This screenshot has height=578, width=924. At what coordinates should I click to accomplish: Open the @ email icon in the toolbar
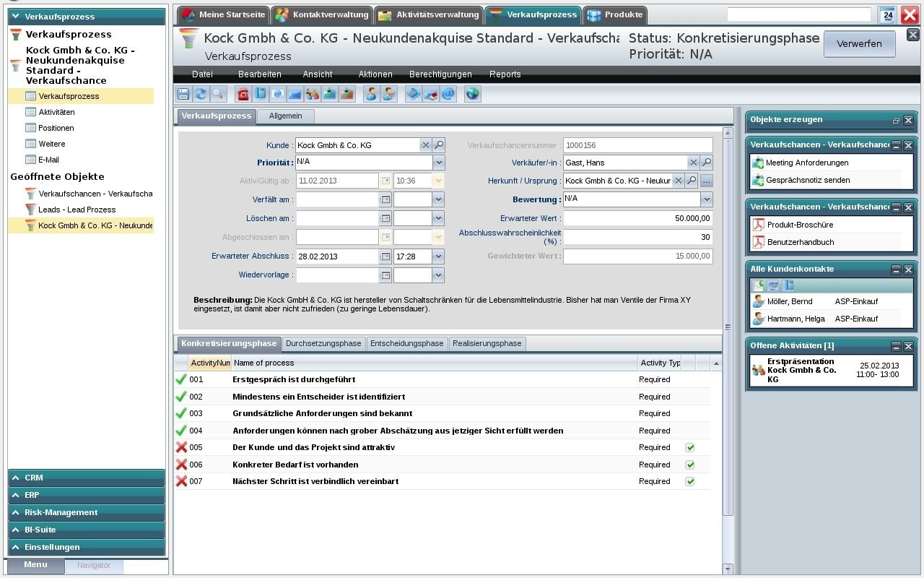pyautogui.click(x=448, y=94)
